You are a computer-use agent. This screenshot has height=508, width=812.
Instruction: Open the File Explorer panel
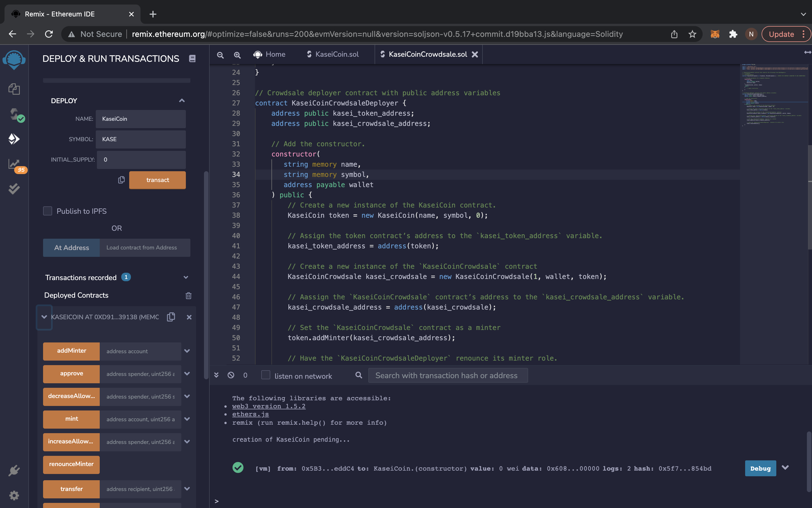coord(14,89)
